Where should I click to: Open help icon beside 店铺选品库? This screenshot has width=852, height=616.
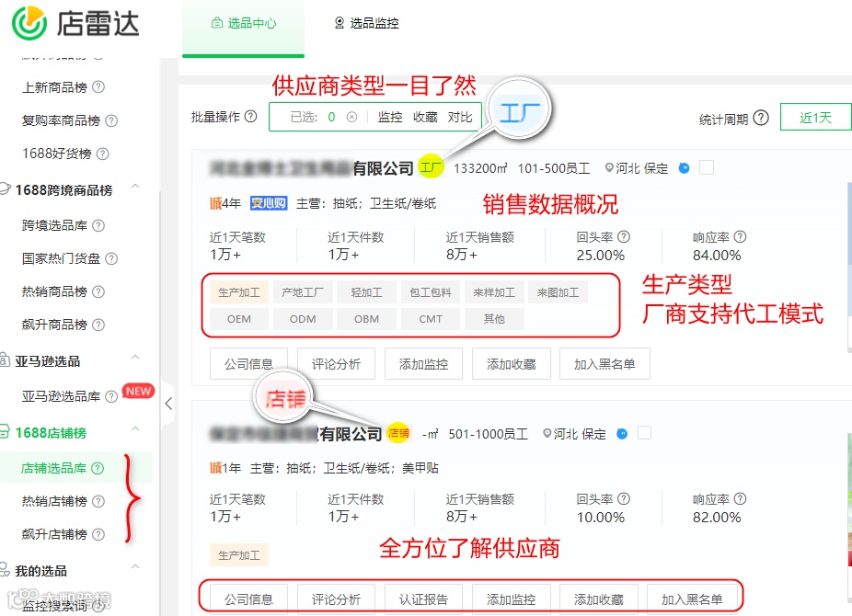tap(98, 468)
